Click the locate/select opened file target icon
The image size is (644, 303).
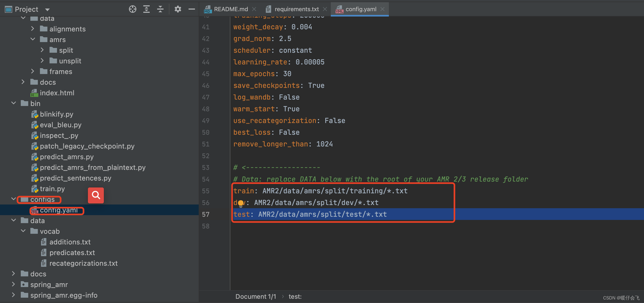coord(132,9)
